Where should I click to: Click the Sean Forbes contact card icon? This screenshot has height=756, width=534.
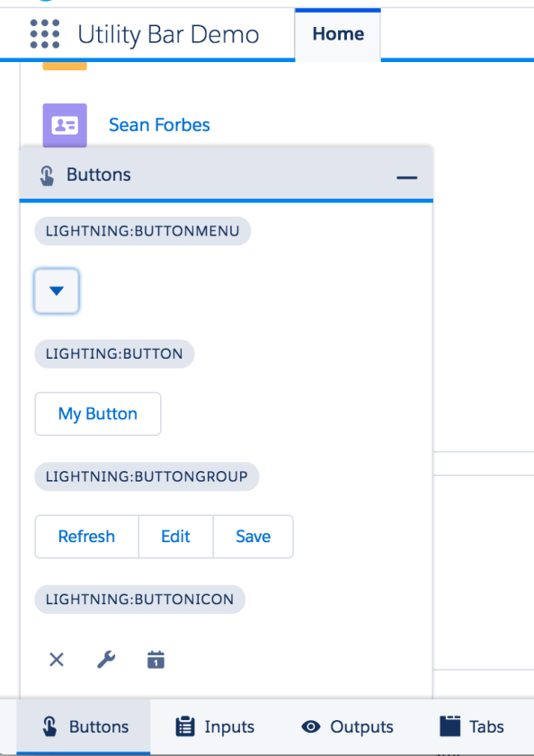point(64,125)
